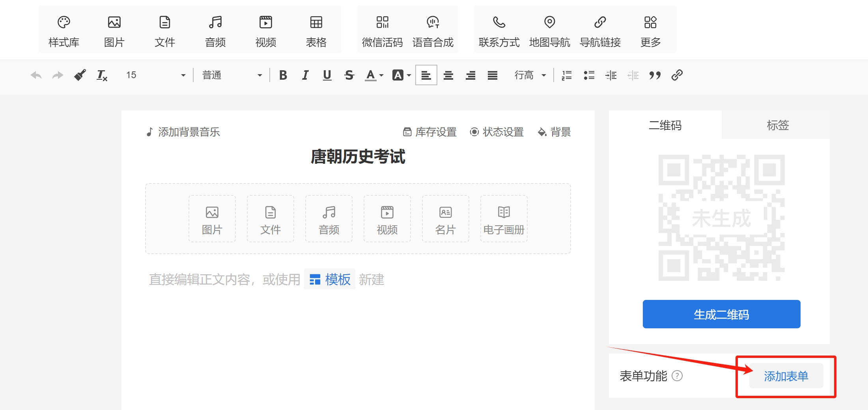Open the 样式库 style library
This screenshot has width=868, height=410.
[63, 30]
